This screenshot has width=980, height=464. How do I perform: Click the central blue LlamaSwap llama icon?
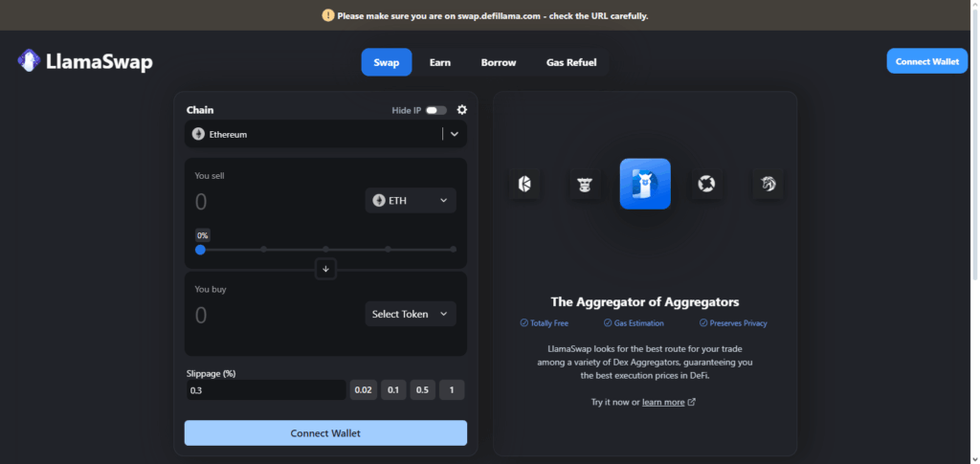pos(645,184)
